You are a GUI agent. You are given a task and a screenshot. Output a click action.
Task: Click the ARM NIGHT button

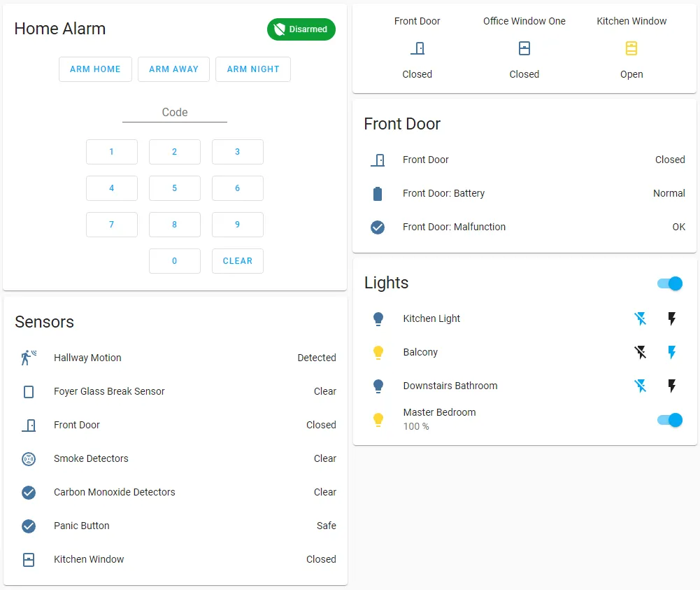pos(253,69)
